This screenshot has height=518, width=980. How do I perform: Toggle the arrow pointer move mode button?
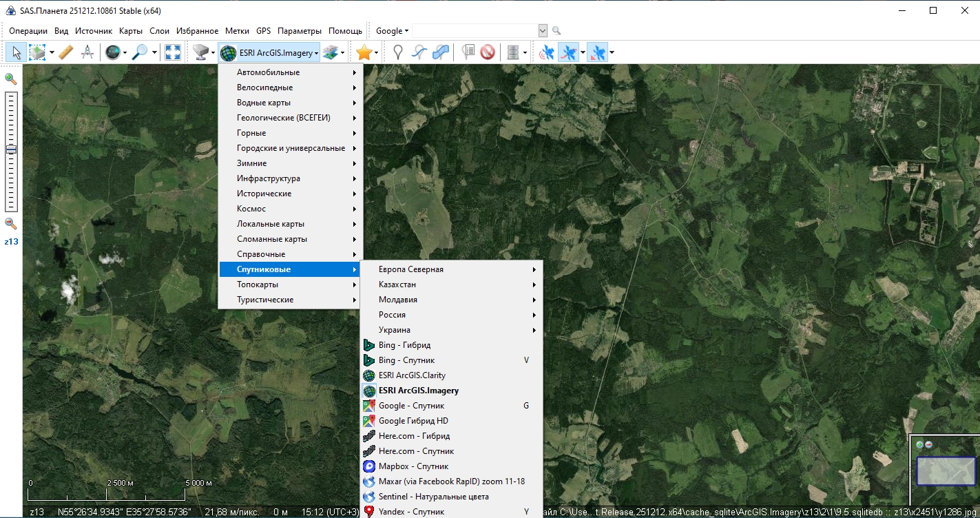(x=17, y=52)
